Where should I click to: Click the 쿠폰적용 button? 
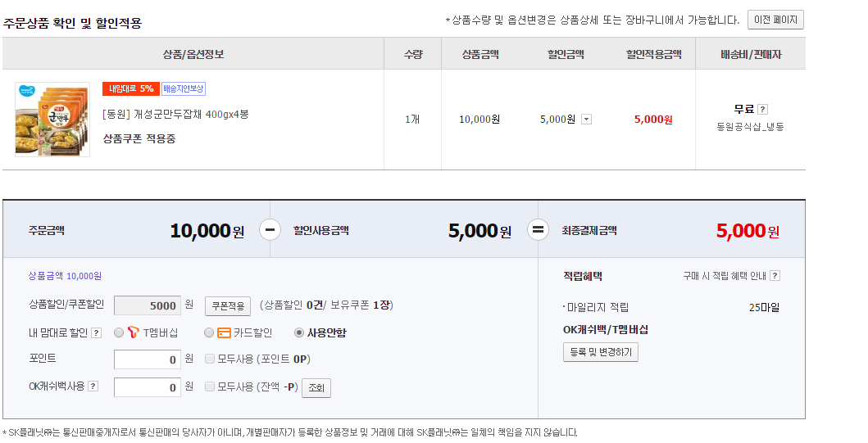[228, 306]
